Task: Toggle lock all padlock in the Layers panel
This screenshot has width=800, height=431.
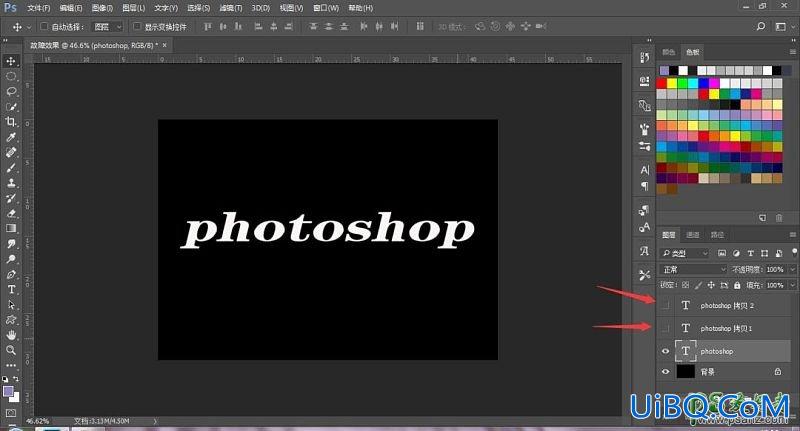Action: [737, 285]
